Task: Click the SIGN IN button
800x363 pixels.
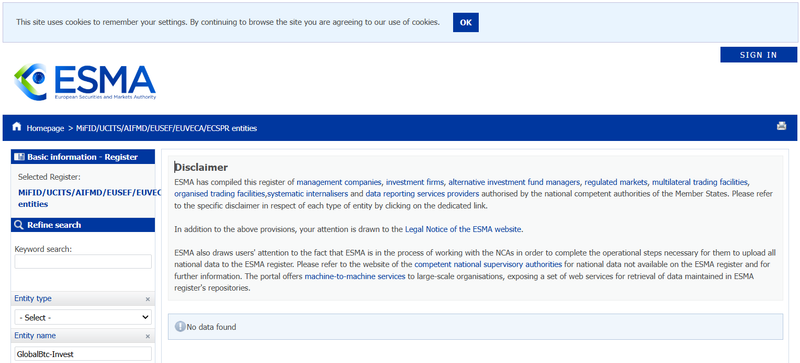Action: point(759,55)
